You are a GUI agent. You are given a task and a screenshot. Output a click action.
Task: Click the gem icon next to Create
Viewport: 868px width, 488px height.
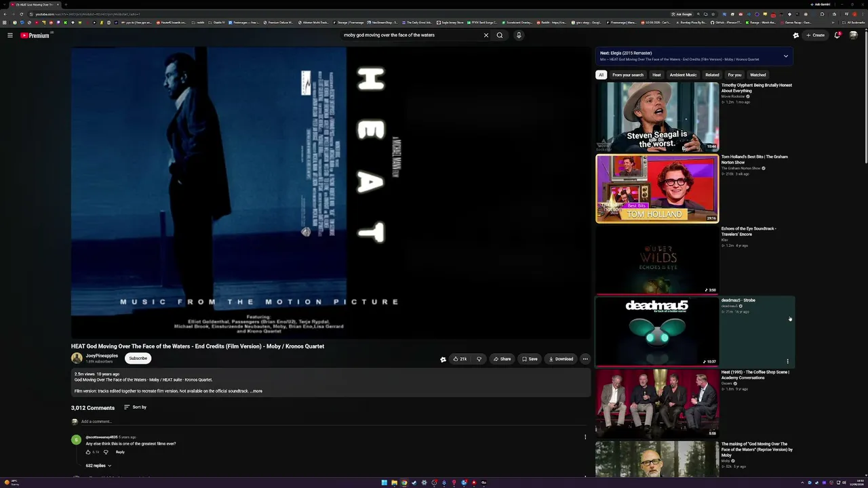pyautogui.click(x=796, y=35)
